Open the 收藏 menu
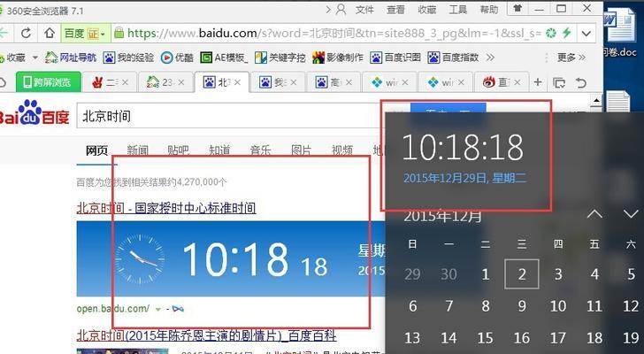The width and height of the screenshot is (644, 354). click(426, 10)
